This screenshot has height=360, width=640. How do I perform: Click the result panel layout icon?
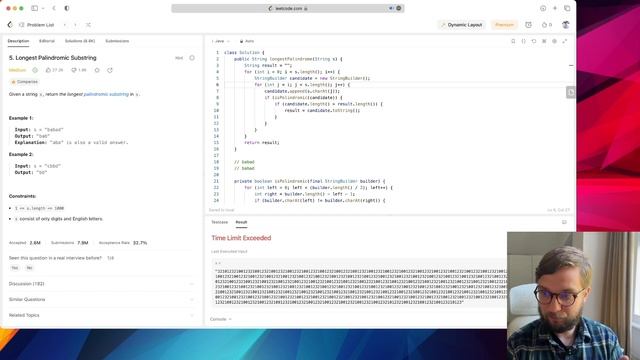click(564, 222)
